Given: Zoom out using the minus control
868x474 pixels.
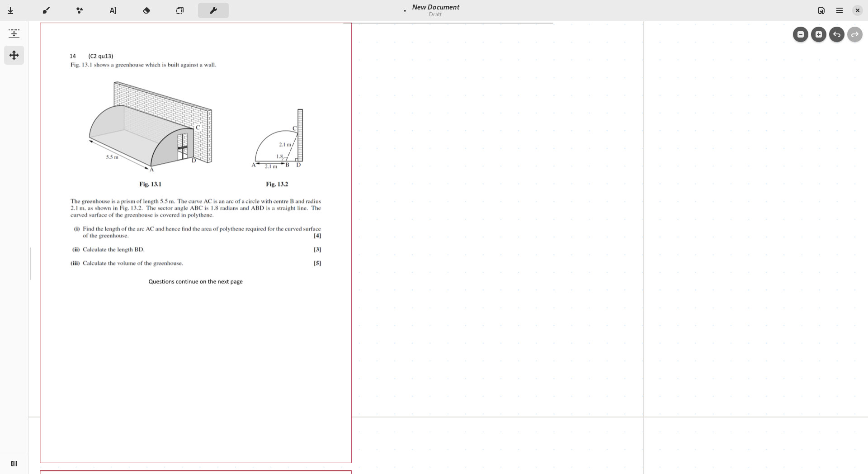Looking at the screenshot, I should (801, 34).
